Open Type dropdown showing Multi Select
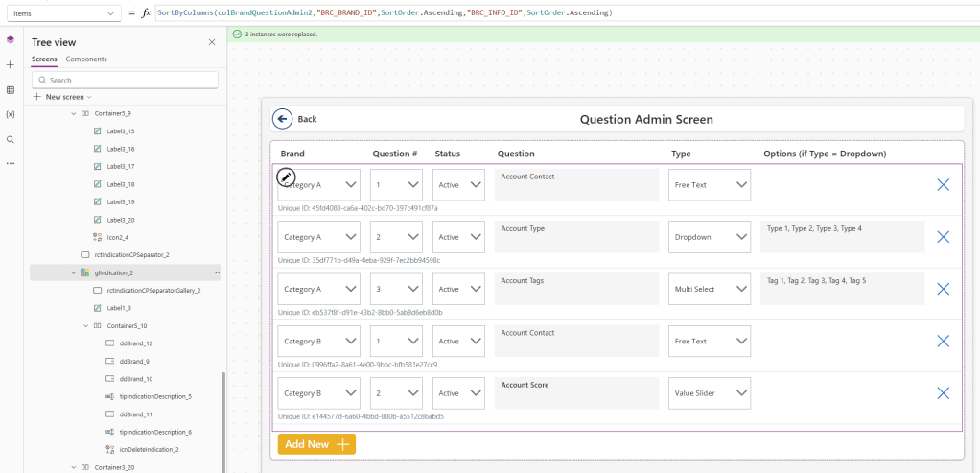 pyautogui.click(x=710, y=289)
